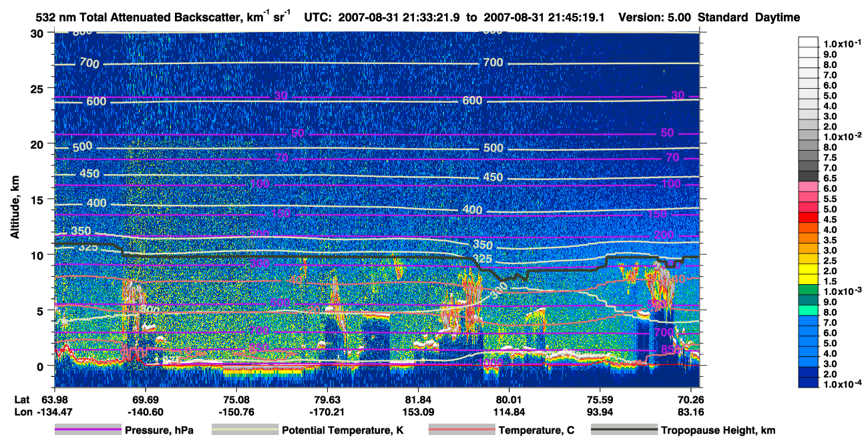
Task: Click the 'Pressure, hPa' legend entry
Action: pos(159,430)
